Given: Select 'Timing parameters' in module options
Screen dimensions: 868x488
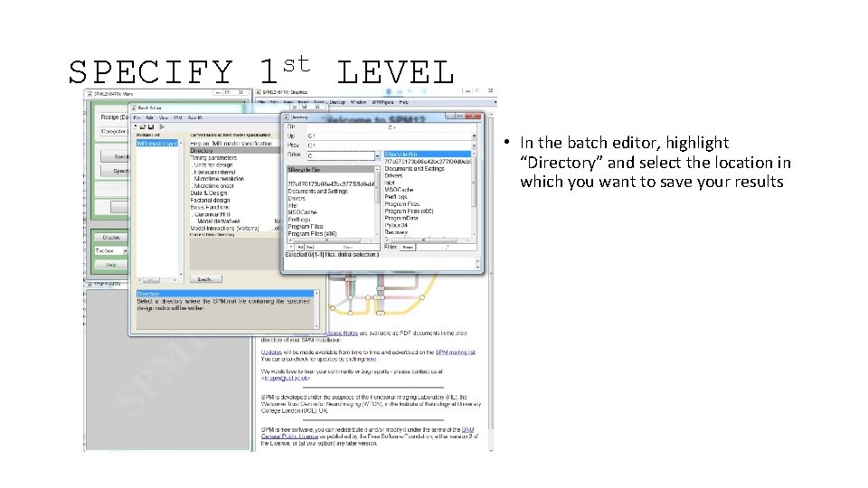Looking at the screenshot, I should (x=213, y=157).
